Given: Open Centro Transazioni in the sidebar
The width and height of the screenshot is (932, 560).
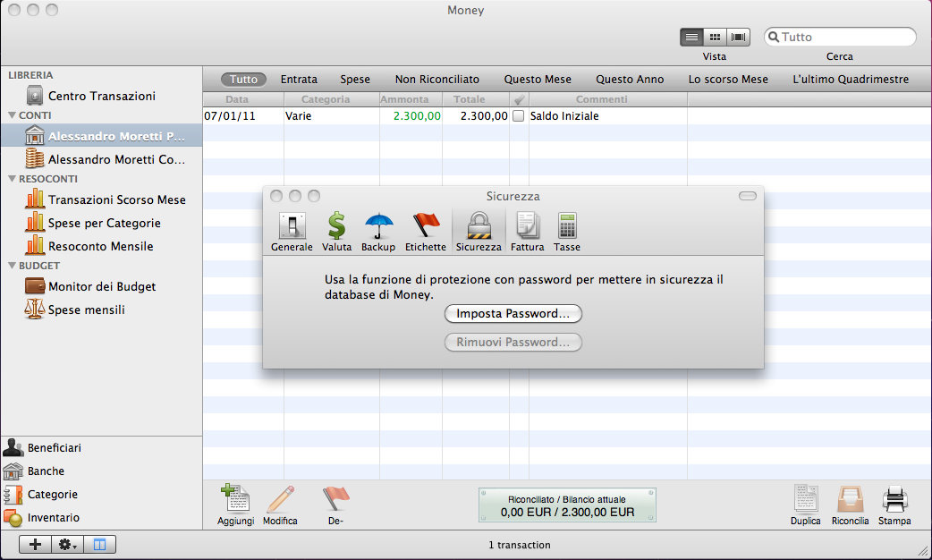Looking at the screenshot, I should click(x=101, y=96).
